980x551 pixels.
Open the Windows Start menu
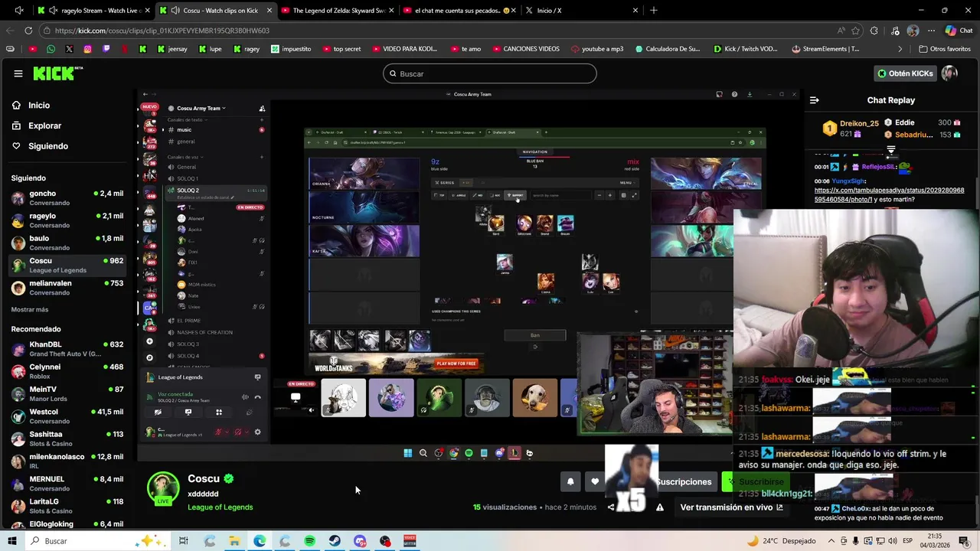(12, 541)
